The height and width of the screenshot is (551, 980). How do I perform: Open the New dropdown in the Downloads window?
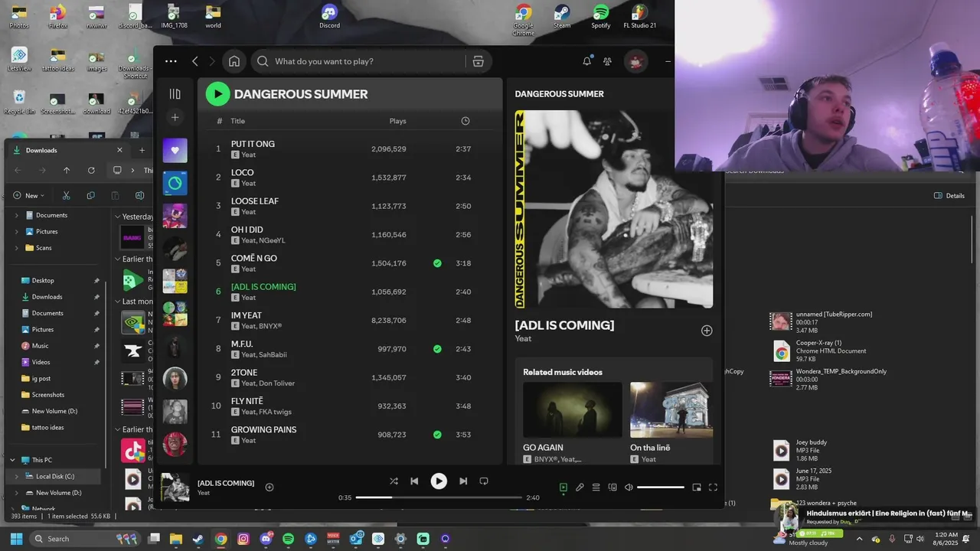coord(29,195)
